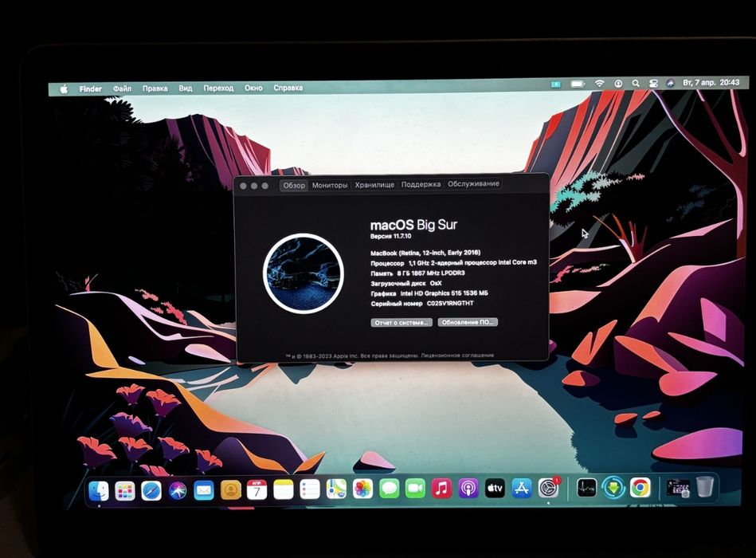Screen dimensions: 756x558
Task: Open the Finder menu
Action: (x=90, y=89)
